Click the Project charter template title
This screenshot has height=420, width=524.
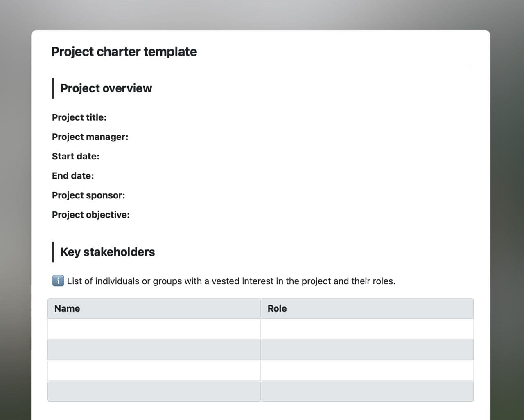(124, 52)
